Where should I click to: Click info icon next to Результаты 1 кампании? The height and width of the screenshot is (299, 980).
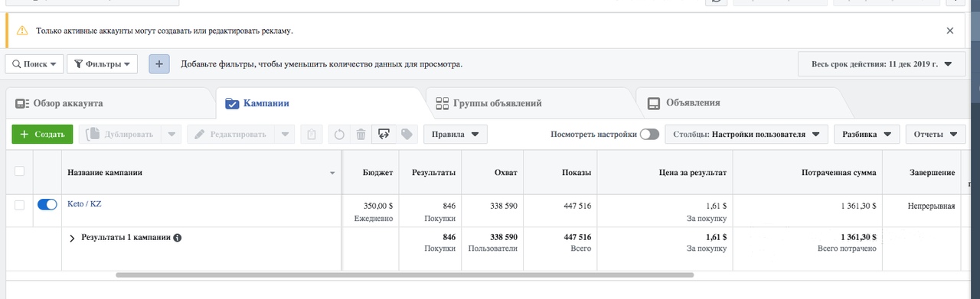178,238
